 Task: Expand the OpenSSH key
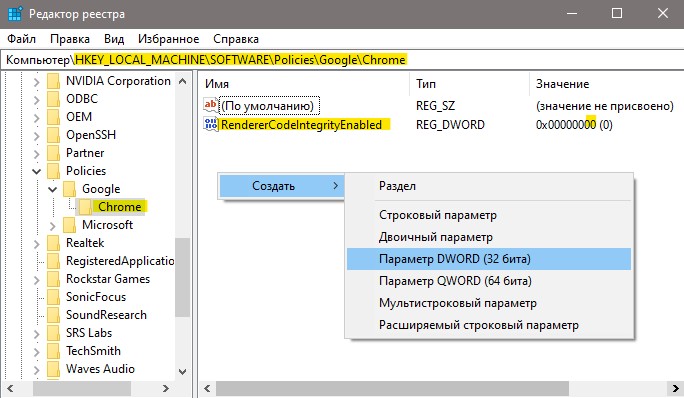(x=37, y=135)
